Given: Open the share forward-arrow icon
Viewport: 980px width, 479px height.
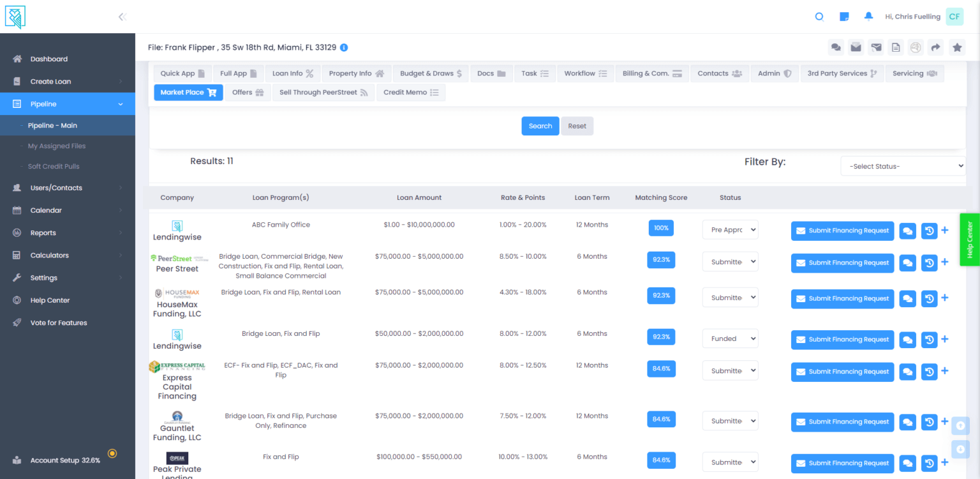Looking at the screenshot, I should (x=935, y=47).
